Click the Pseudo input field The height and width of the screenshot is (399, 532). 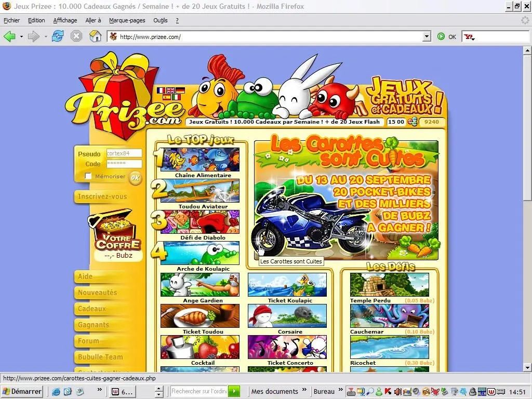pyautogui.click(x=124, y=153)
